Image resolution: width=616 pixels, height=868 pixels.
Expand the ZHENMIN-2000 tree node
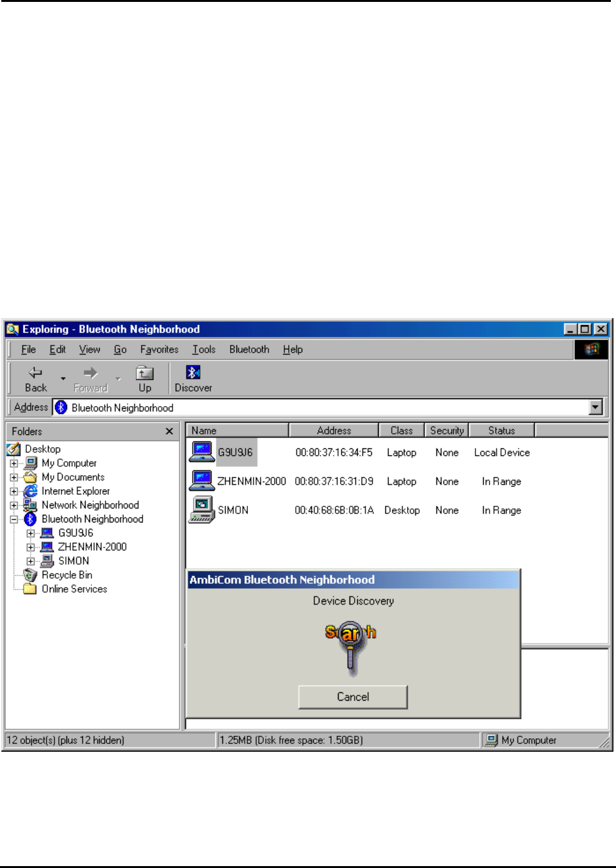tap(31, 547)
